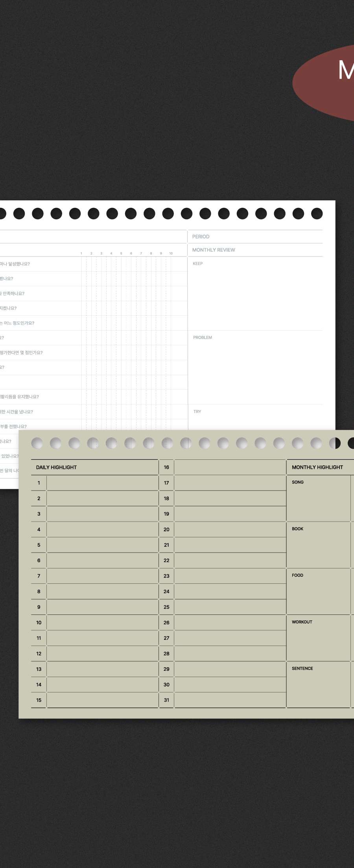
Task: Click day number 17 in highlight list
Action: (166, 483)
